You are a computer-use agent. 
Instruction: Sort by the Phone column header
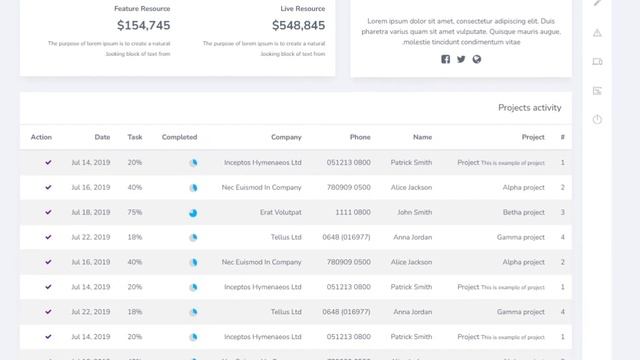[360, 137]
